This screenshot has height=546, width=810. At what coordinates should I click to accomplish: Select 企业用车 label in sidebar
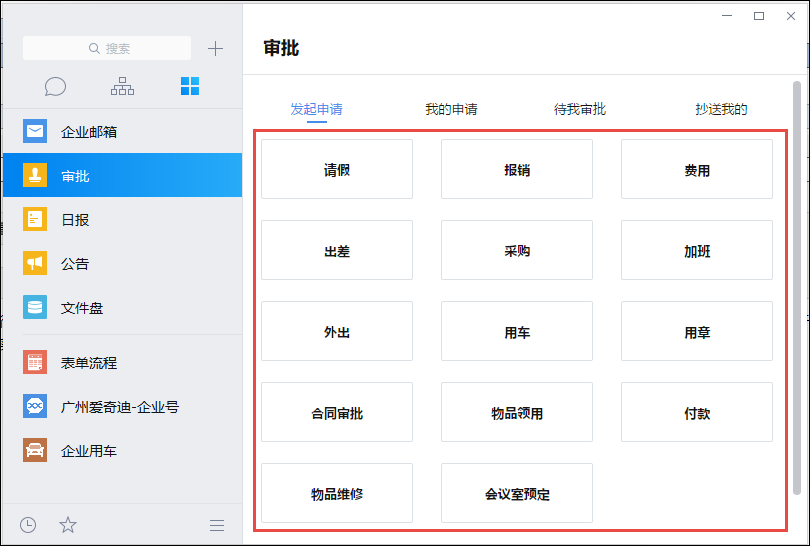click(x=89, y=451)
